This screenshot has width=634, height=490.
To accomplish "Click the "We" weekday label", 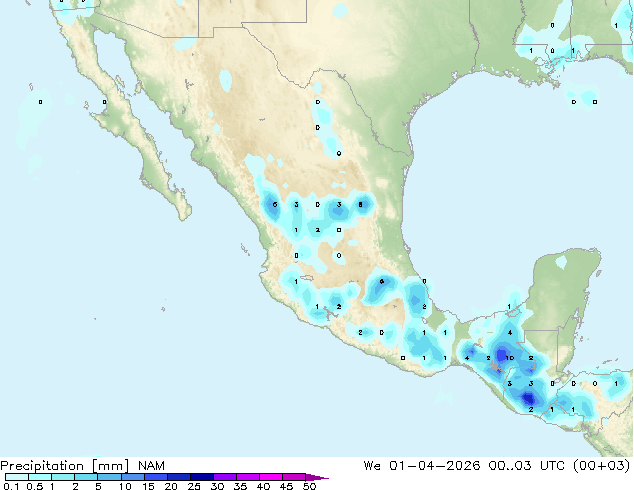I will click(x=372, y=465).
